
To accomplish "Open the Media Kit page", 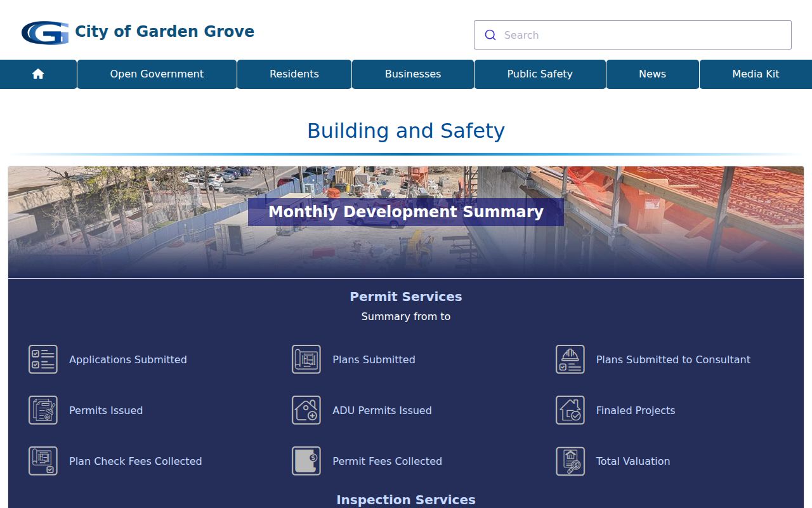I will coord(756,74).
